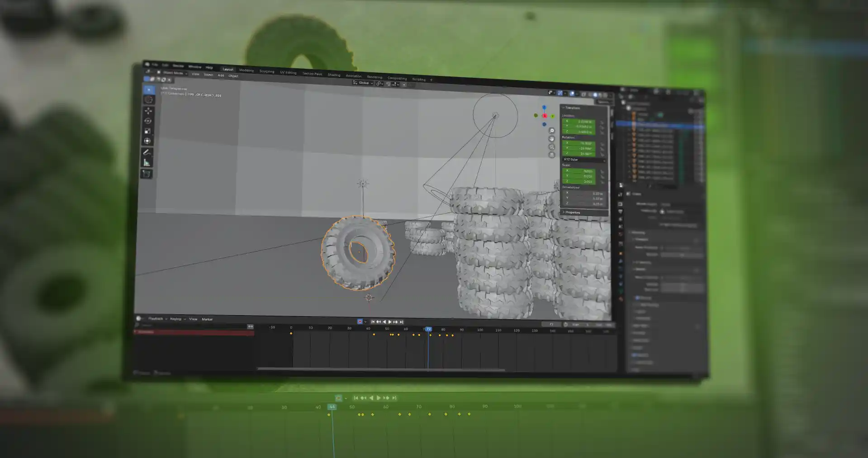Toggle the auto keying record button
Image resolution: width=868 pixels, height=458 pixels.
point(360,321)
